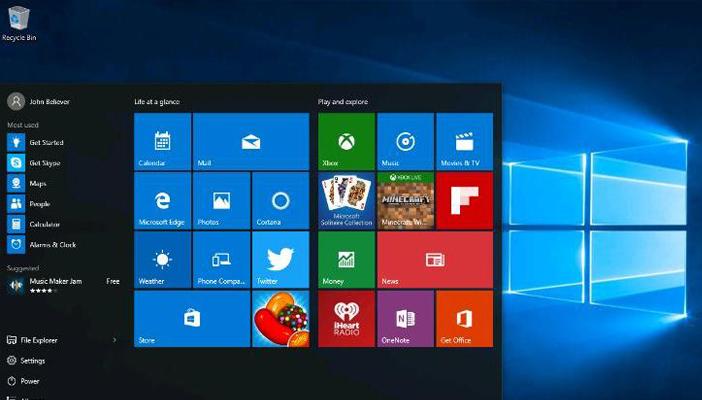The height and width of the screenshot is (400, 702).
Task: Install suggested Music Maker Jam app
Action: point(112,281)
